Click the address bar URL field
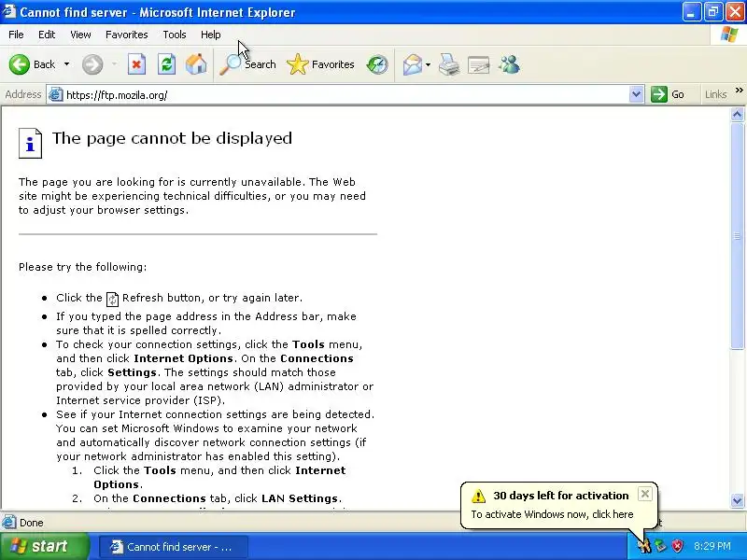Image resolution: width=747 pixels, height=560 pixels. (x=345, y=95)
